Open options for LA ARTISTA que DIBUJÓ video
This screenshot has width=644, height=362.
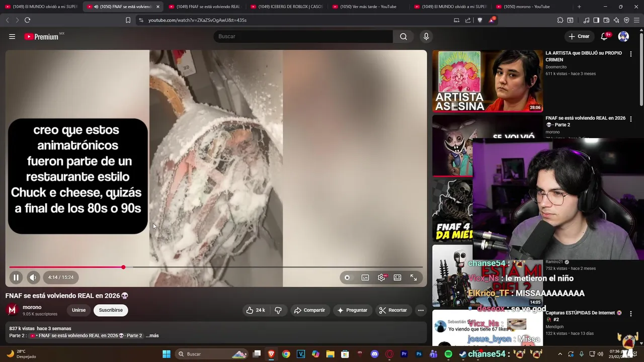coord(631,54)
